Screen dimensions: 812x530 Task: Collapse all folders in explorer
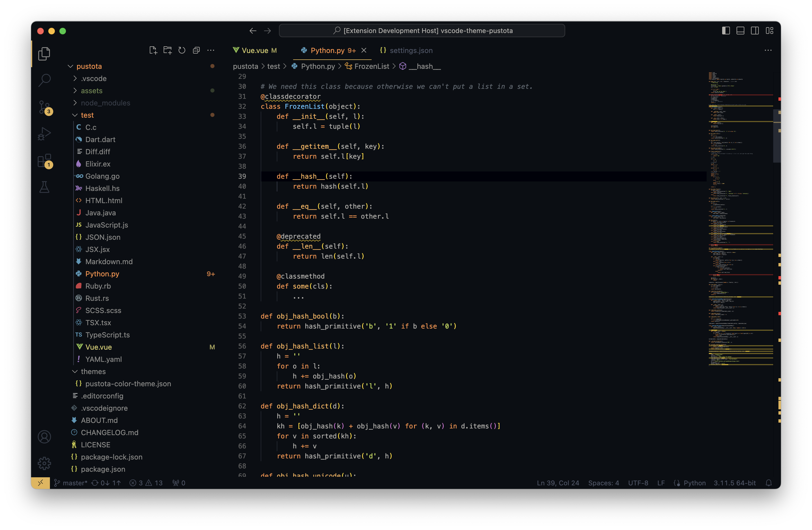(196, 51)
